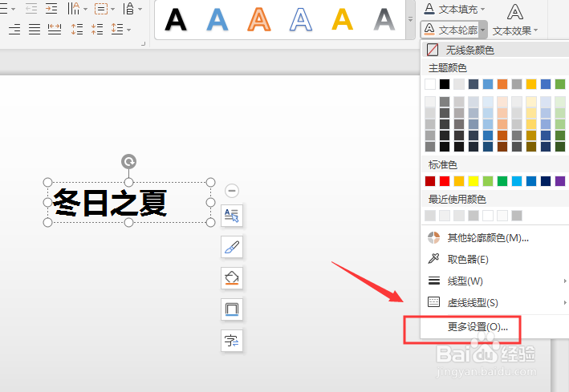
Task: Pick the green theme color swatch
Action: click(560, 84)
